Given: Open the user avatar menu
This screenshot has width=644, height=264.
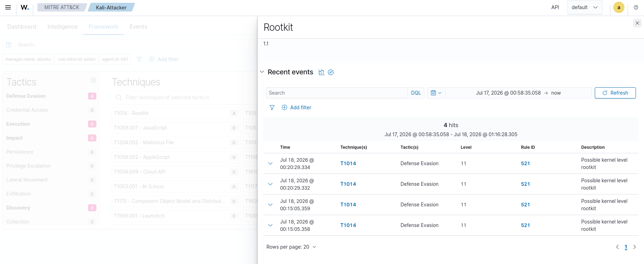Looking at the screenshot, I should (x=619, y=7).
